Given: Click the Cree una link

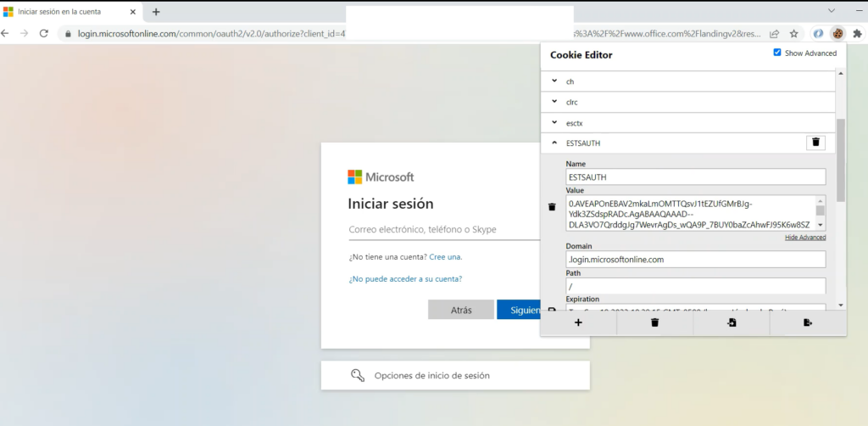Looking at the screenshot, I should (446, 257).
